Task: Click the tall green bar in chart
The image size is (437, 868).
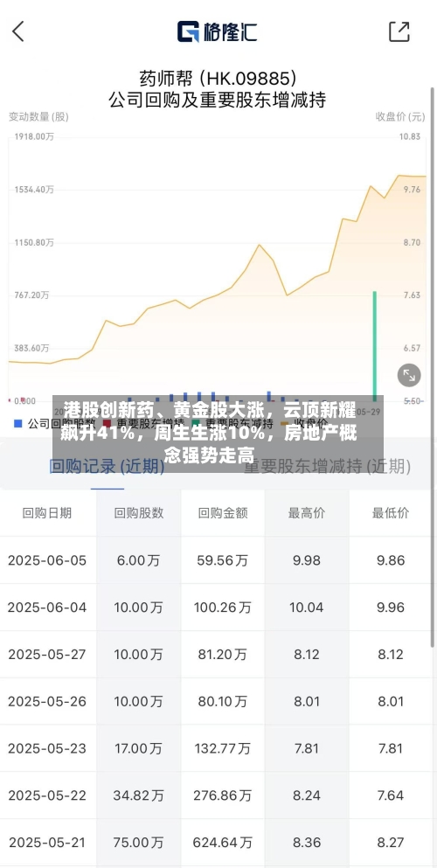Action: (x=374, y=346)
